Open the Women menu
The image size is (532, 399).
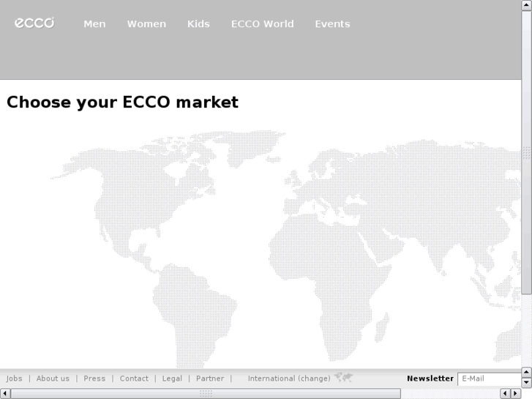(x=146, y=23)
